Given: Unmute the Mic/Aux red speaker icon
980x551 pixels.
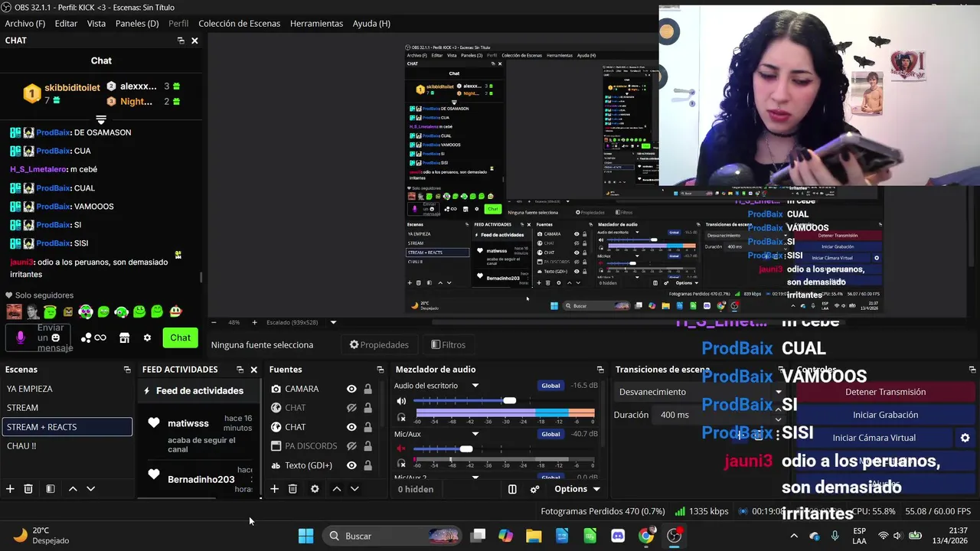Looking at the screenshot, I should [401, 448].
